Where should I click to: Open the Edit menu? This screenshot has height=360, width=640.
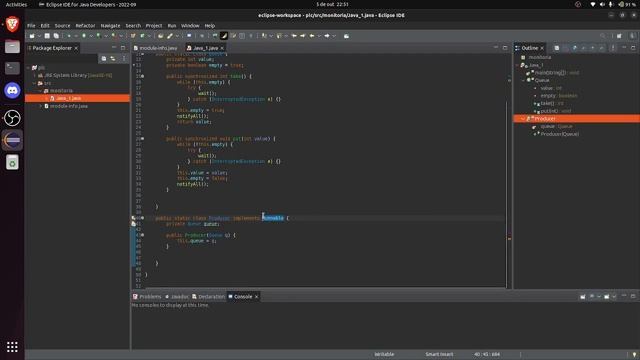coord(45,26)
